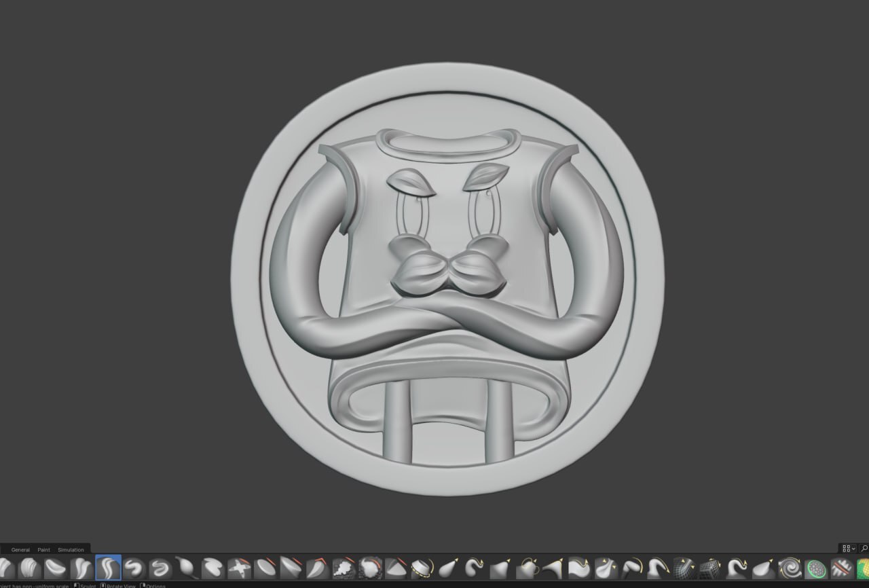Image resolution: width=869 pixels, height=588 pixels.
Task: Select the Erase Multires Displacement brush
Action: point(842,568)
